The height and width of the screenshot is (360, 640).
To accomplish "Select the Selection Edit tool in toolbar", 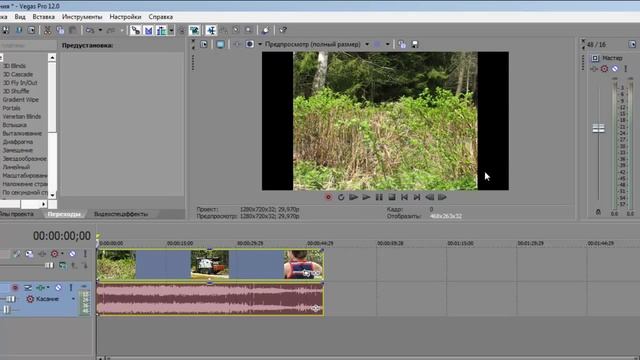I will coord(236,30).
